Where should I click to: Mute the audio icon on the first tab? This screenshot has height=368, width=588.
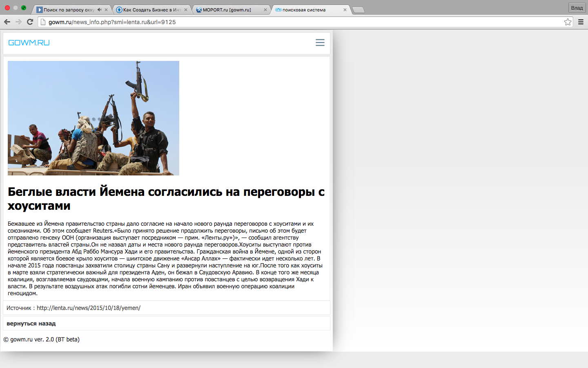pos(99,10)
